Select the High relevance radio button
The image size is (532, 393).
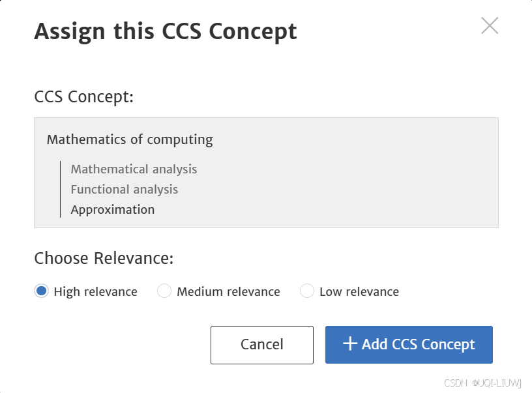click(x=40, y=291)
